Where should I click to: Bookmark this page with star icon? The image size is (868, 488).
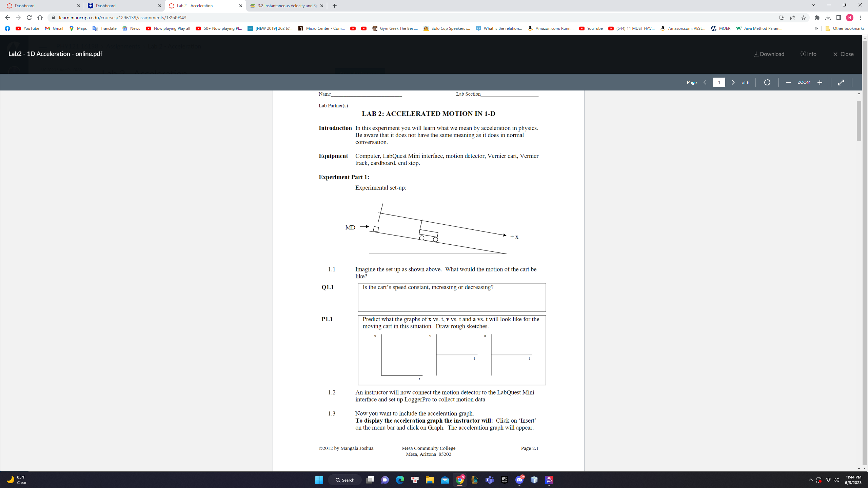pyautogui.click(x=803, y=18)
